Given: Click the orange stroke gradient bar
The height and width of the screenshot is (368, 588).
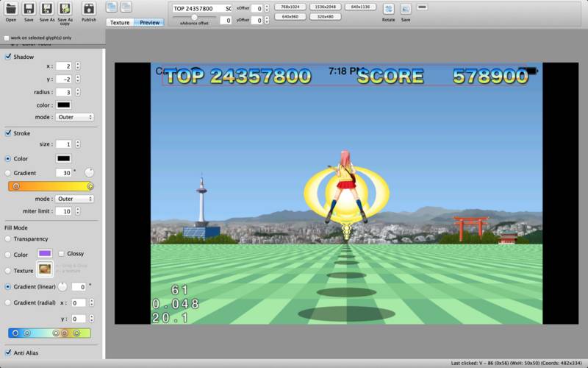Looking at the screenshot, I should click(x=51, y=186).
